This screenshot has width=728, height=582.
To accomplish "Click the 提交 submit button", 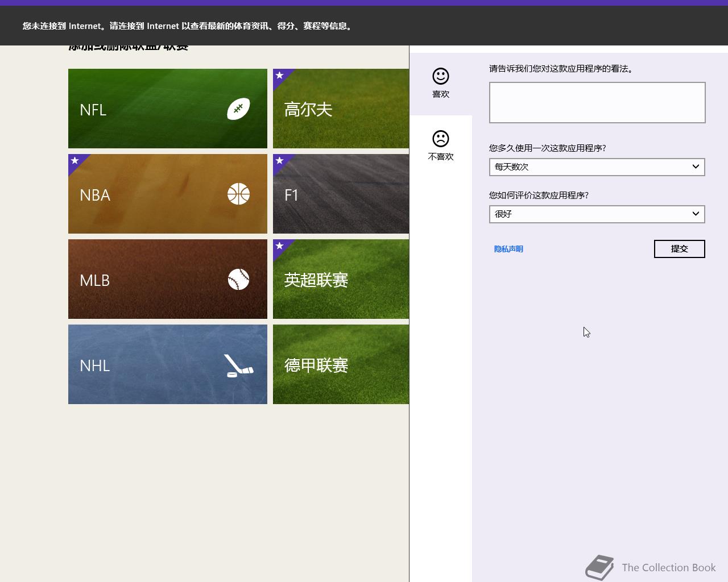I will (680, 248).
